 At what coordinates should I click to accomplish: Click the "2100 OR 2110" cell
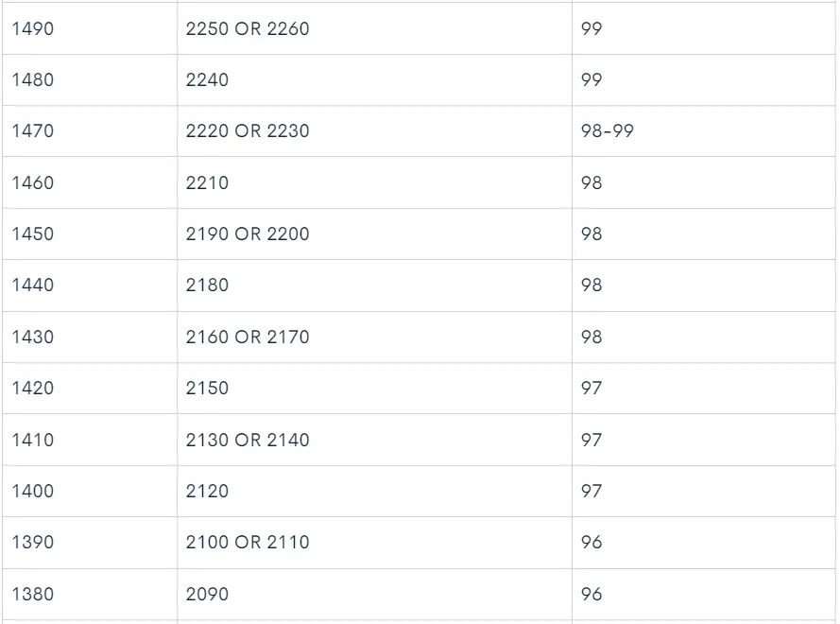[x=248, y=542]
